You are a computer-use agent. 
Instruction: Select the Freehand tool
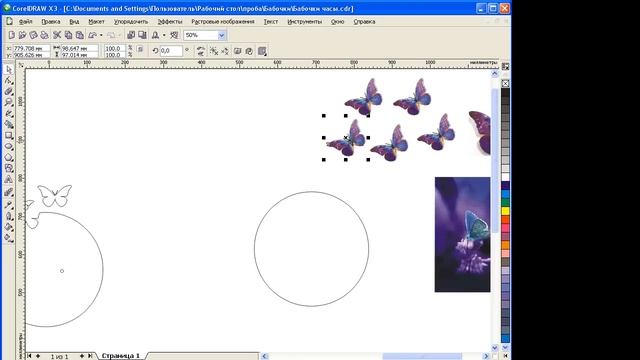9,113
